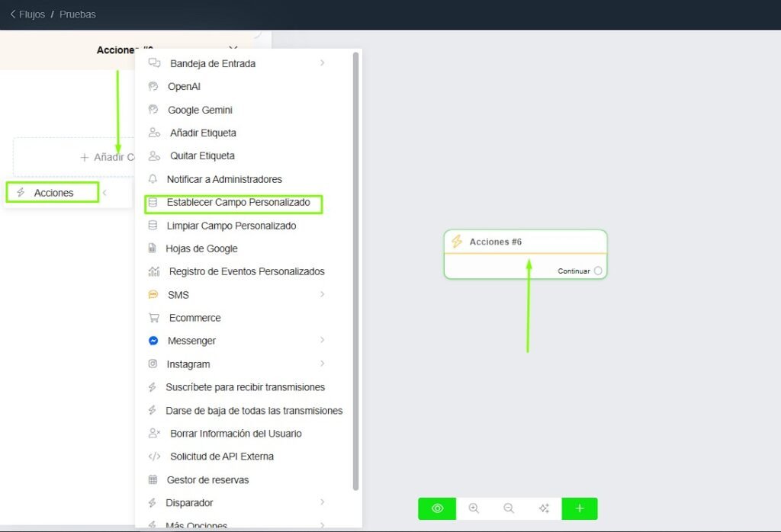This screenshot has height=532, width=781.
Task: Click the auto-arrange sparkle icon
Action: coord(544,508)
